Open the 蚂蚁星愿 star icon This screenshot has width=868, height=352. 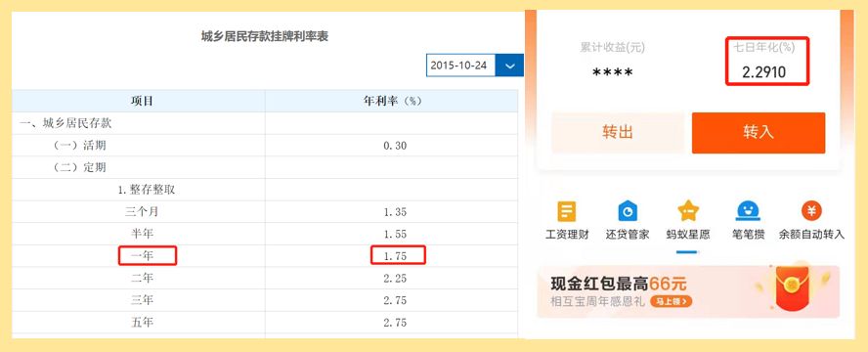pyautogui.click(x=688, y=211)
